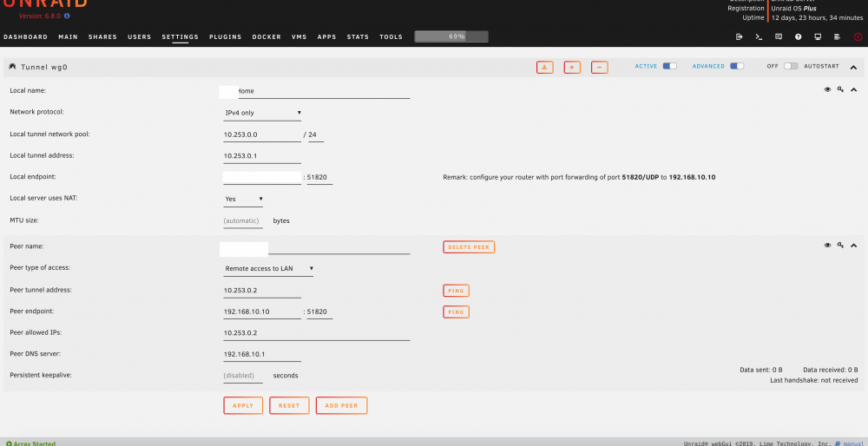Click the Peer allowed IPs field
Screen dimensions: 868x446
[x=316, y=334]
